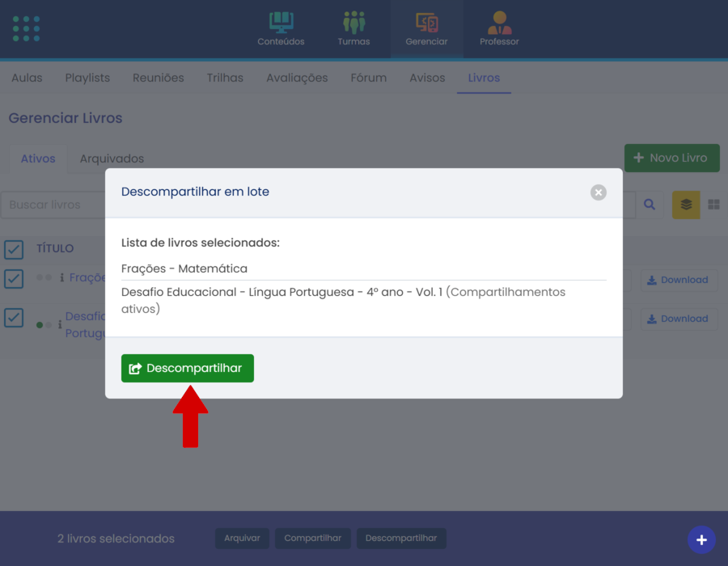Open the app grid menu icon

27,28
